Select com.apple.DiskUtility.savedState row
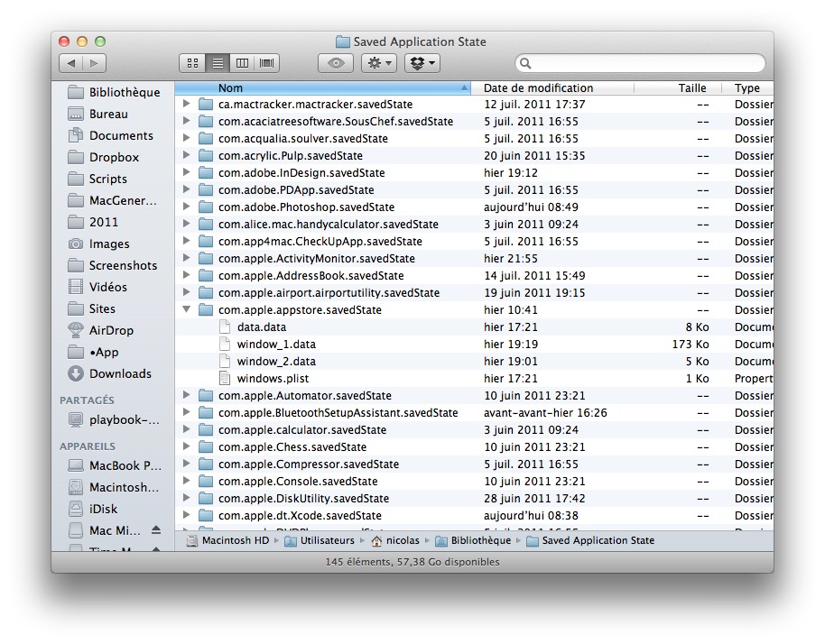This screenshot has height=644, width=825. [474, 499]
